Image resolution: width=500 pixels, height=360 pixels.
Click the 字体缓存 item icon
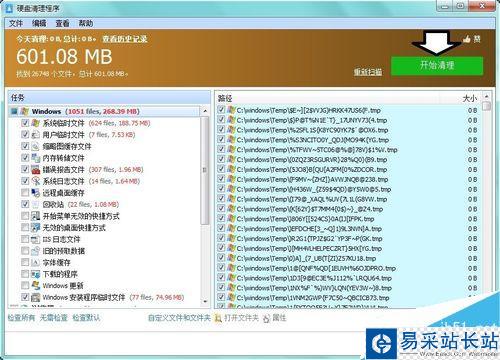pyautogui.click(x=36, y=262)
